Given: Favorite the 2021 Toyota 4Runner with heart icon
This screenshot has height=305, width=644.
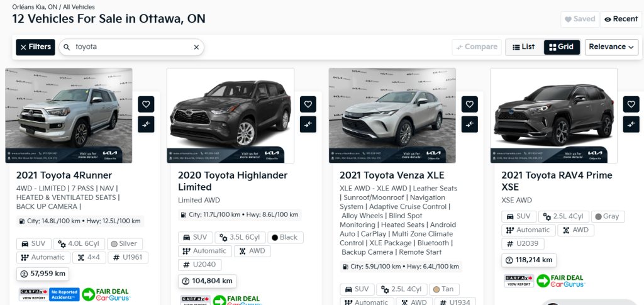Looking at the screenshot, I should pos(146,104).
